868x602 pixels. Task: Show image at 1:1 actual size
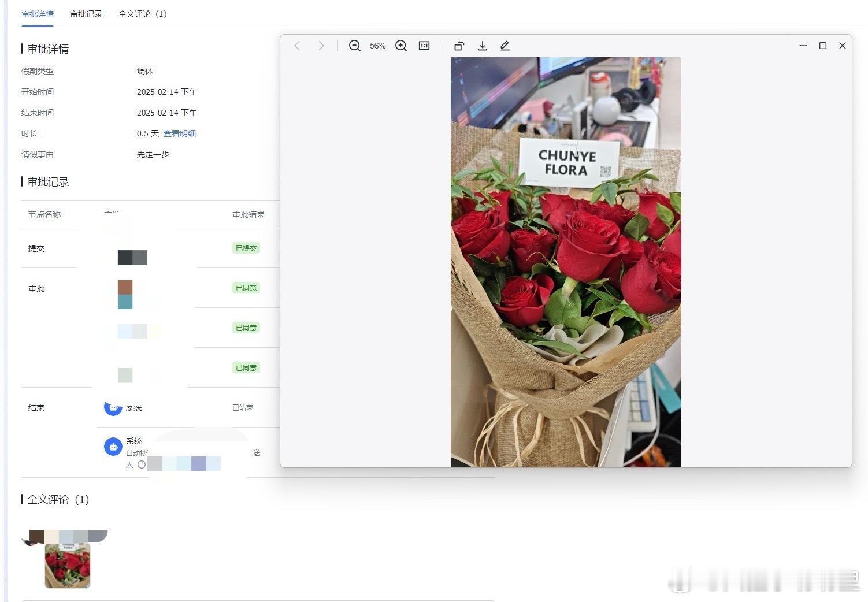tap(424, 46)
